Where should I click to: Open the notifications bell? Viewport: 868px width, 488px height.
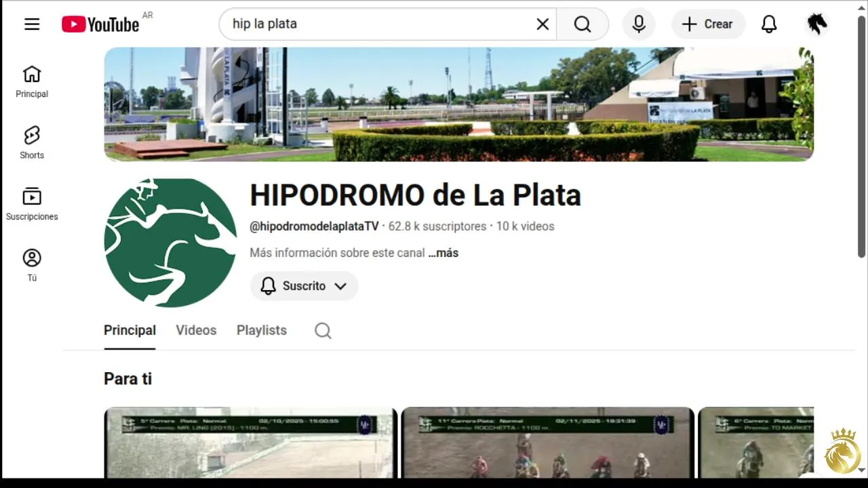point(769,24)
